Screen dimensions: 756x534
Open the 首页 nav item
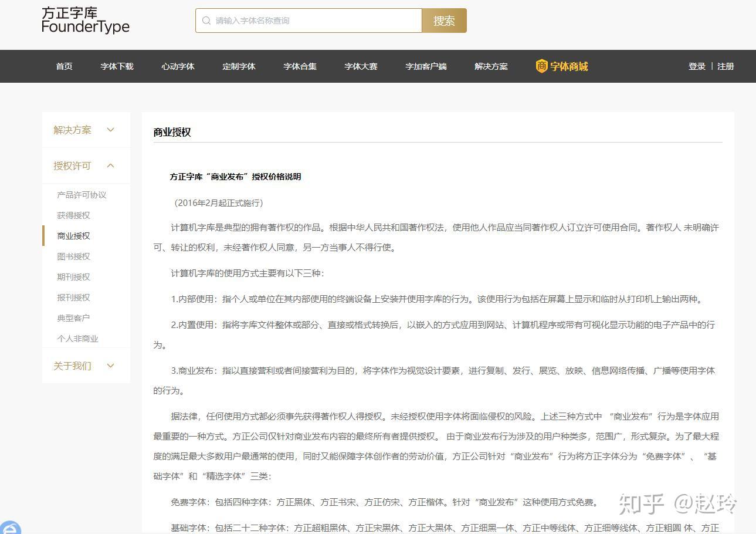[65, 66]
